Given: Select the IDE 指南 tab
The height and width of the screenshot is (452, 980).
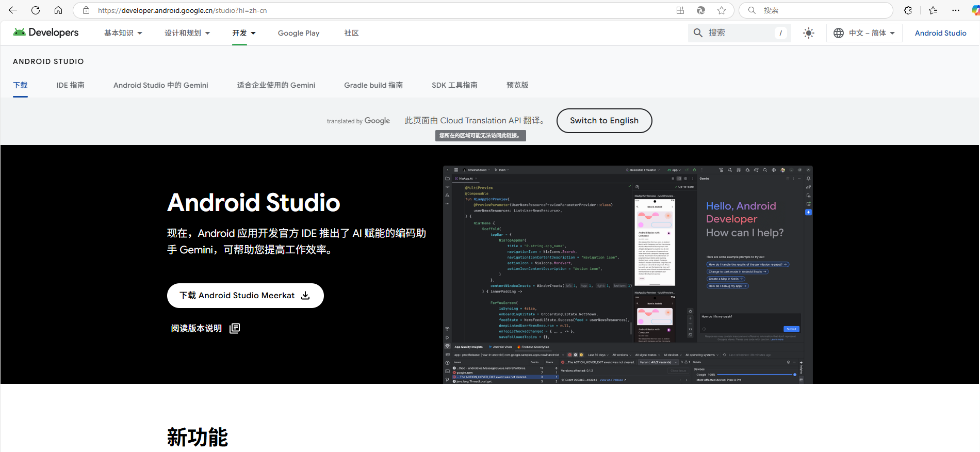Looking at the screenshot, I should 71,85.
